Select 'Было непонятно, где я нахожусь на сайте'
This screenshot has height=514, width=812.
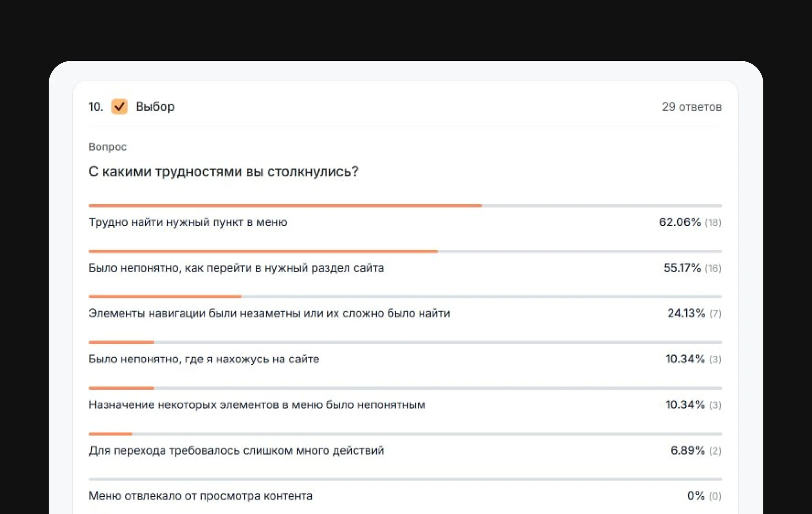(x=204, y=359)
